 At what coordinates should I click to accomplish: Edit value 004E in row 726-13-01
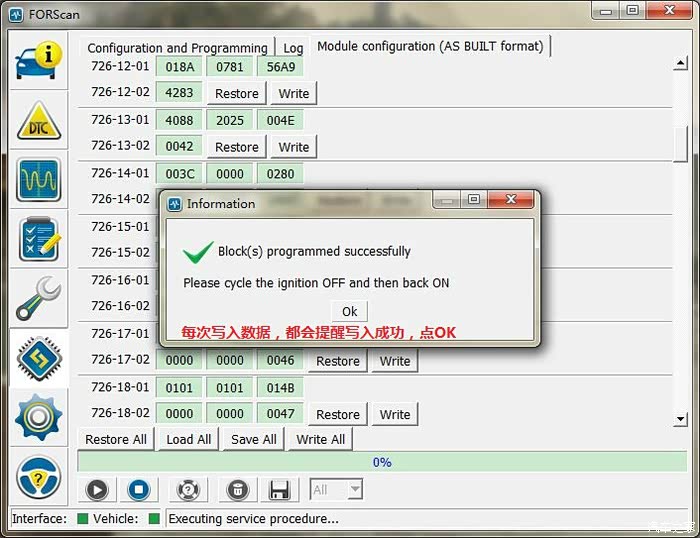(280, 120)
